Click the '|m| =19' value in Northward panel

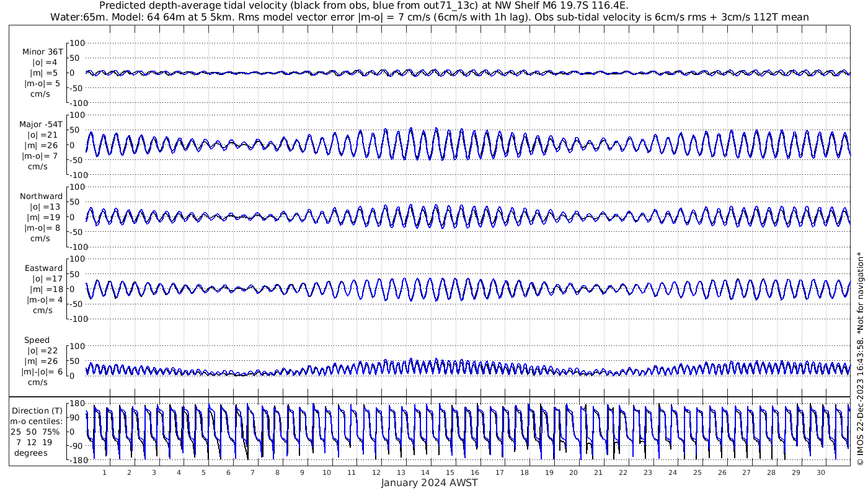[x=42, y=218]
